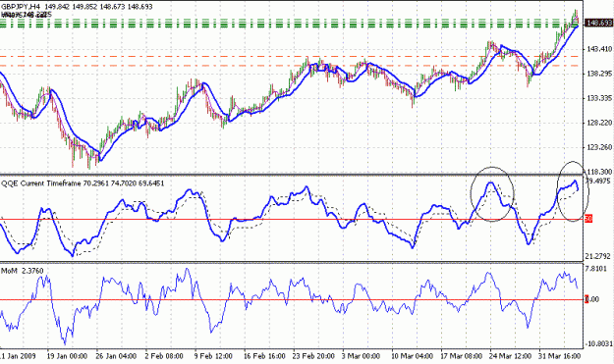Image resolution: width=614 pixels, height=364 pixels.
Task: Select the 17 Mar 08:00 date label
Action: [462, 356]
